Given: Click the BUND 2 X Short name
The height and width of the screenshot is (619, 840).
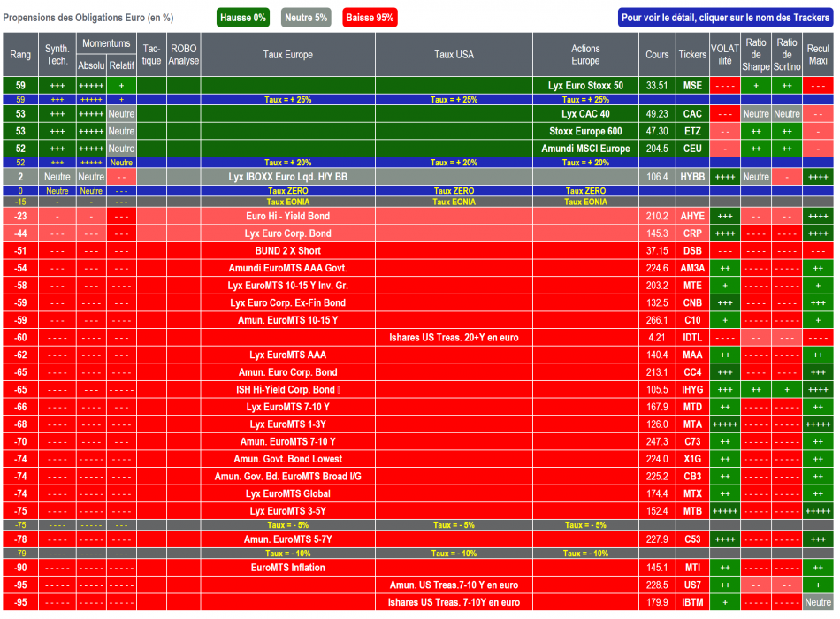Looking at the screenshot, I should pos(288,251).
